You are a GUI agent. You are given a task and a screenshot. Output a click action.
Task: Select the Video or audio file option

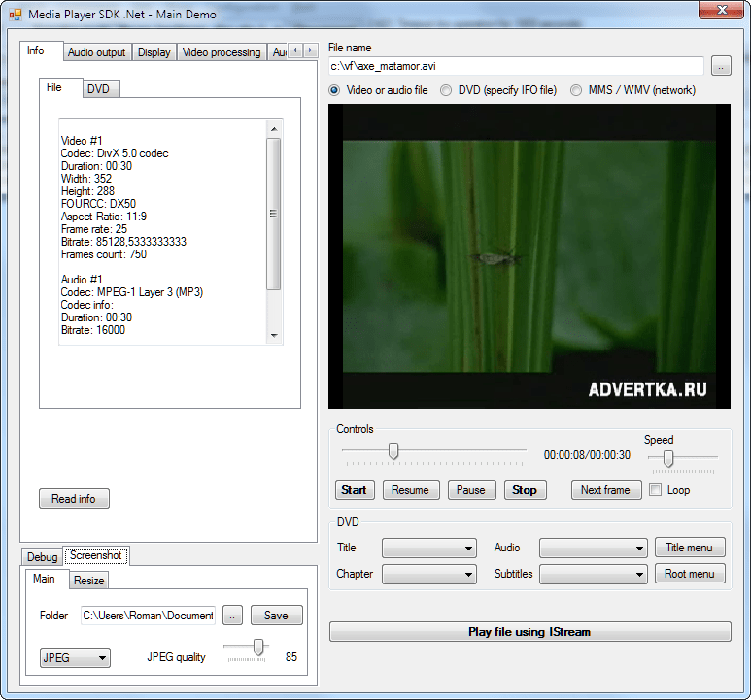pos(335,90)
